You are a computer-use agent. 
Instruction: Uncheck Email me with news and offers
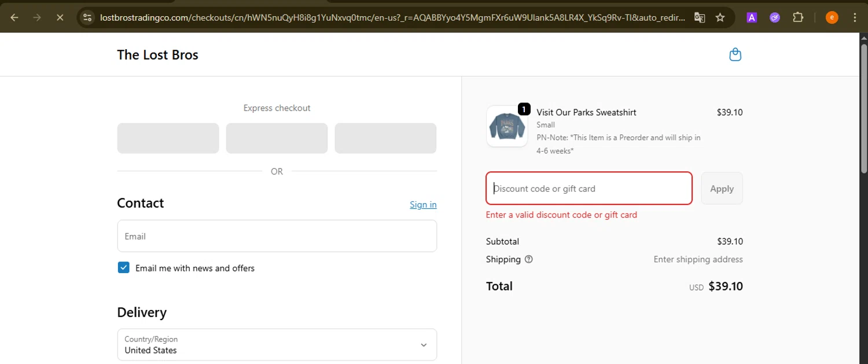[123, 267]
